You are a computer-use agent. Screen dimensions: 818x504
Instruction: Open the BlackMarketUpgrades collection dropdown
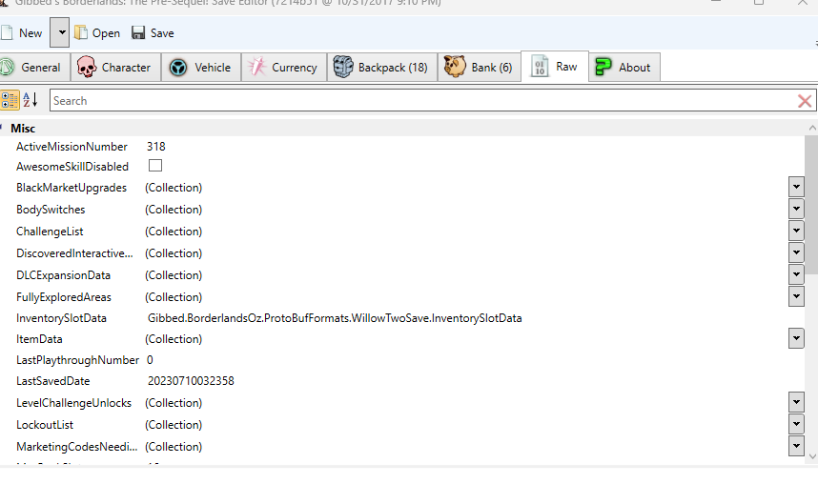pyautogui.click(x=796, y=187)
